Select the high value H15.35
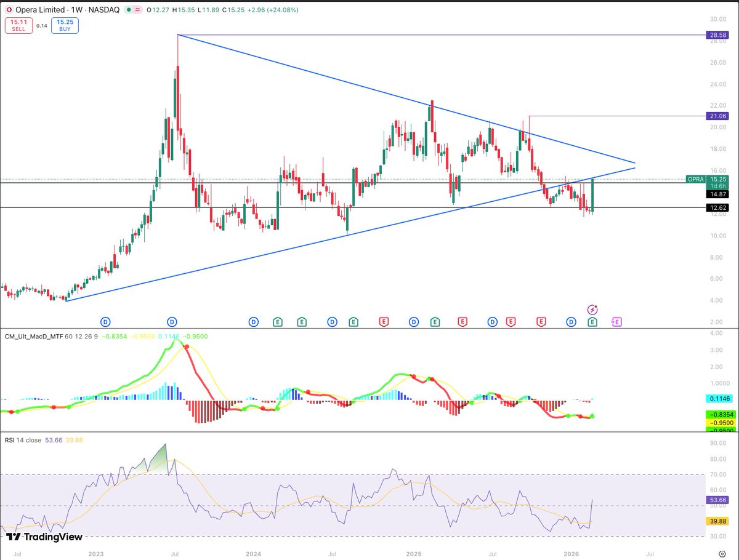 pos(184,10)
